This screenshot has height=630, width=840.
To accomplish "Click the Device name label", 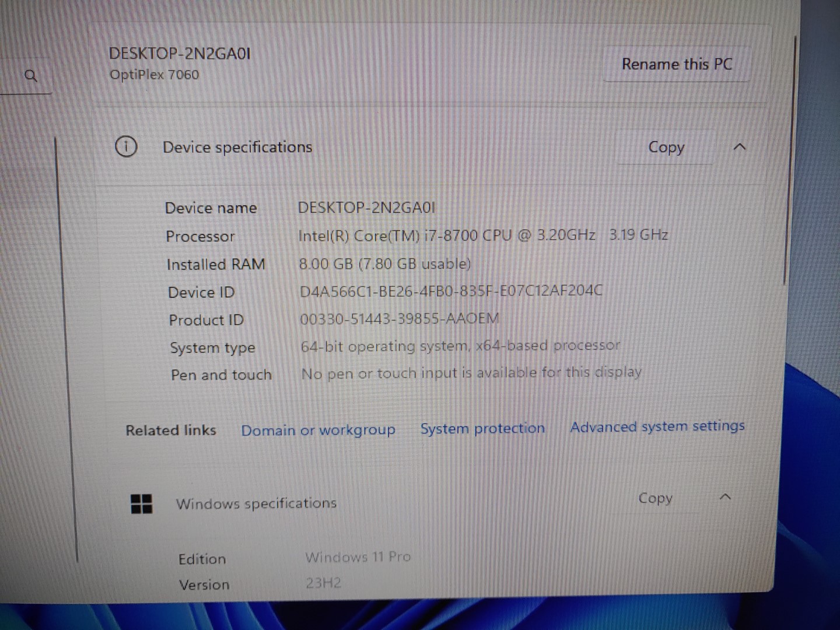I will (211, 208).
